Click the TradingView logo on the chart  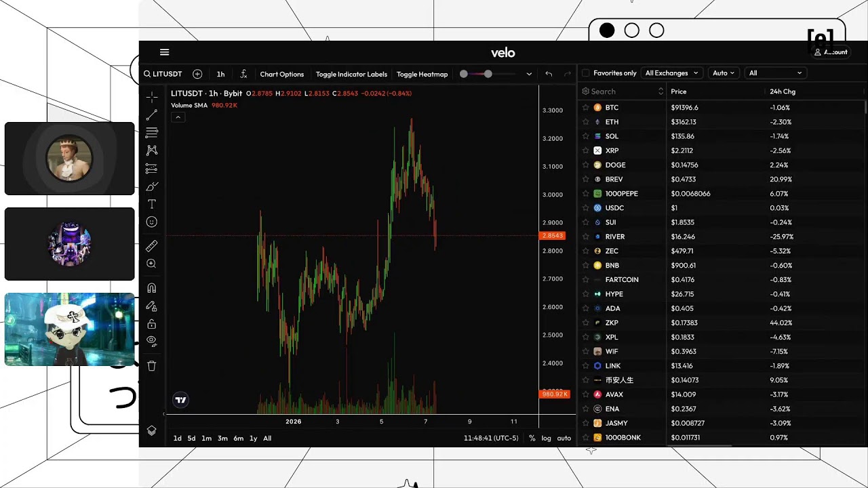[180, 400]
